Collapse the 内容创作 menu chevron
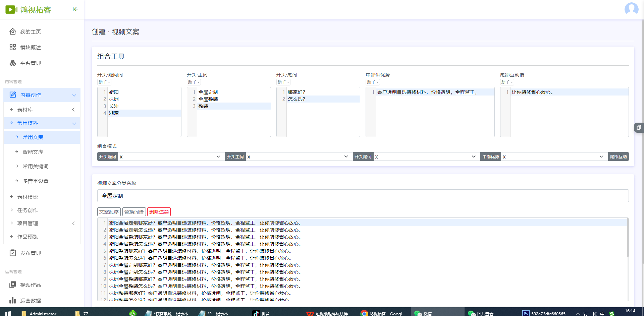Viewport: 644px width, 316px height. [74, 96]
